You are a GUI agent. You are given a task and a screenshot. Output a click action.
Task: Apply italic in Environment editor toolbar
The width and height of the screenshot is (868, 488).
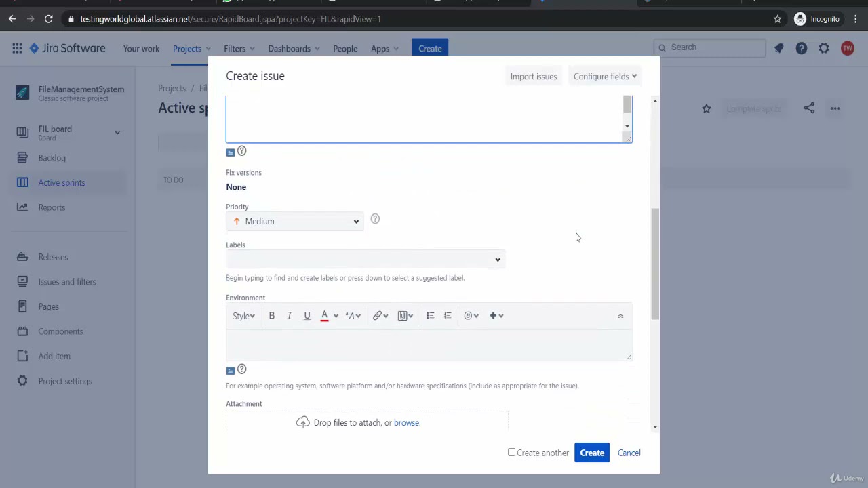289,316
